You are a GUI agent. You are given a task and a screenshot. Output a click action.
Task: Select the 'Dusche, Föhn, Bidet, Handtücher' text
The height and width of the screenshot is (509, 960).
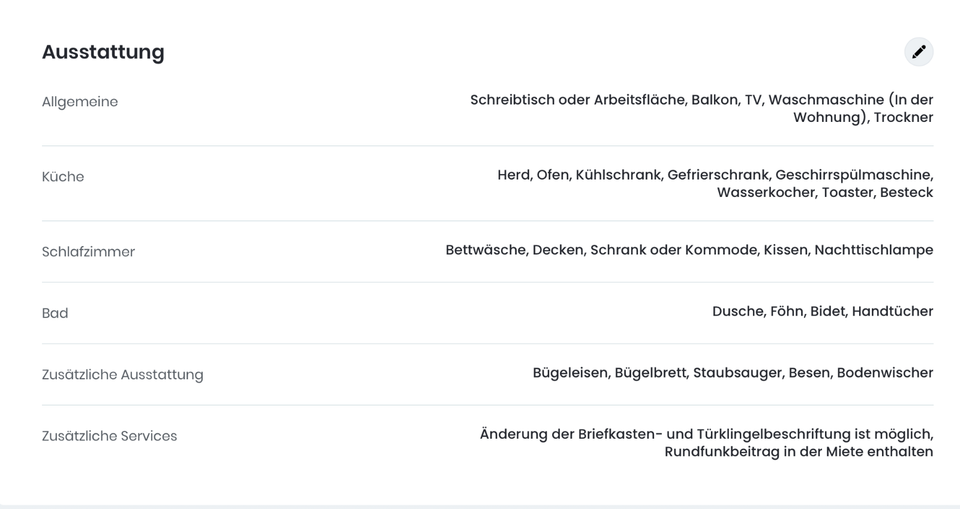(x=823, y=311)
